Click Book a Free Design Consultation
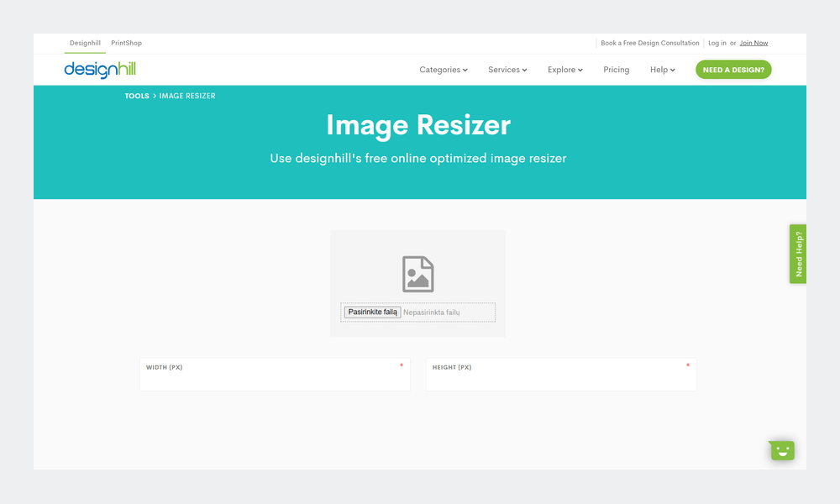The image size is (840, 504). point(650,43)
